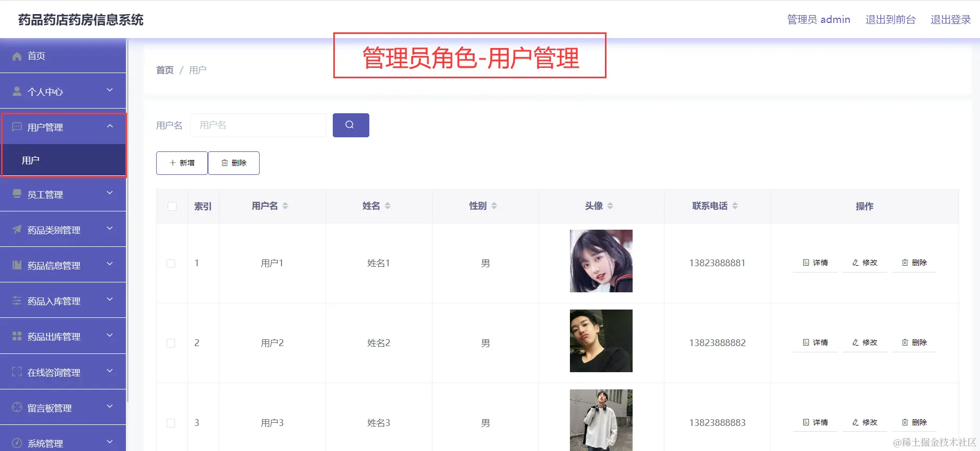This screenshot has height=451, width=980.
Task: Click the avatar thumbnail of 用户2
Action: point(601,341)
